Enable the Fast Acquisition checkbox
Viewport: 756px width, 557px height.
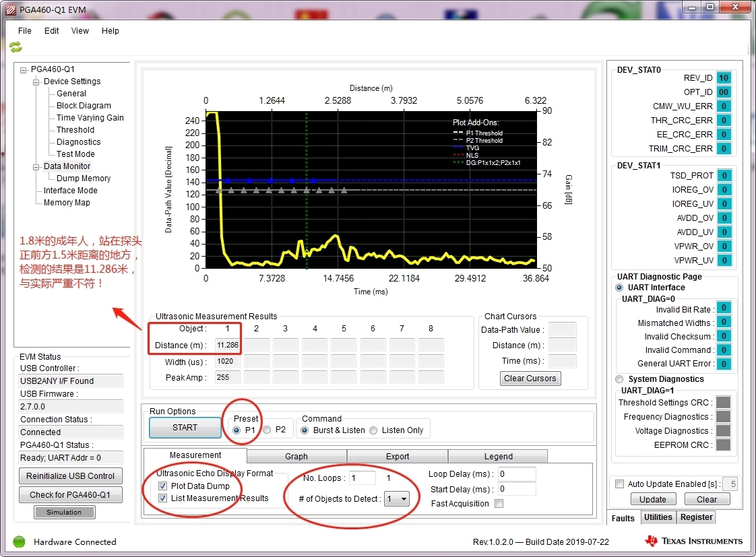(499, 504)
